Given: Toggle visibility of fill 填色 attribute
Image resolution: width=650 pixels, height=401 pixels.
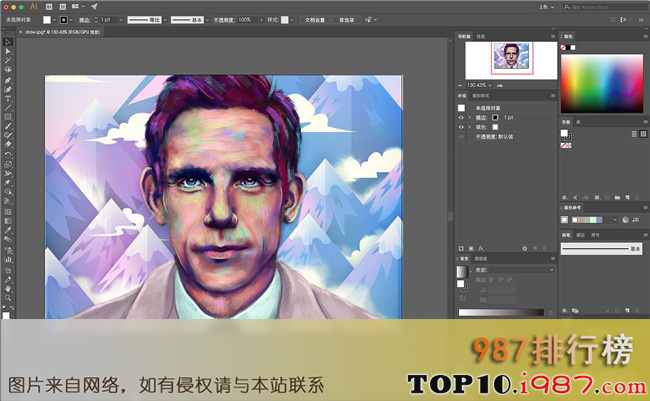Looking at the screenshot, I should tap(461, 127).
